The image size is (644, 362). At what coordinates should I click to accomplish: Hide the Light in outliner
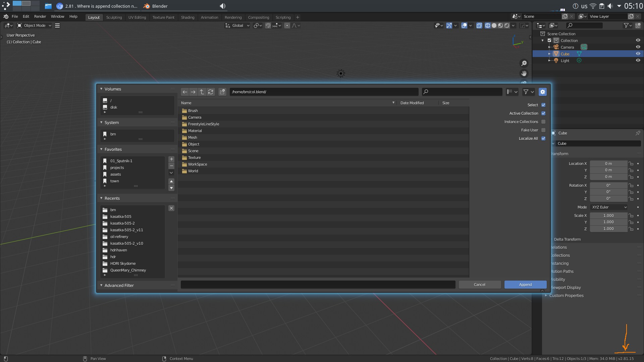638,60
